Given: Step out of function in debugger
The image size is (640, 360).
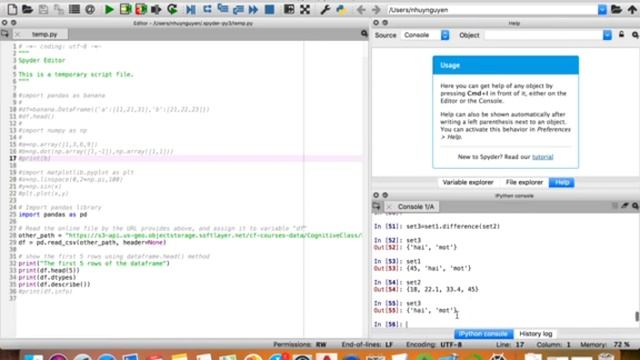Looking at the screenshot, I should point(238,9).
